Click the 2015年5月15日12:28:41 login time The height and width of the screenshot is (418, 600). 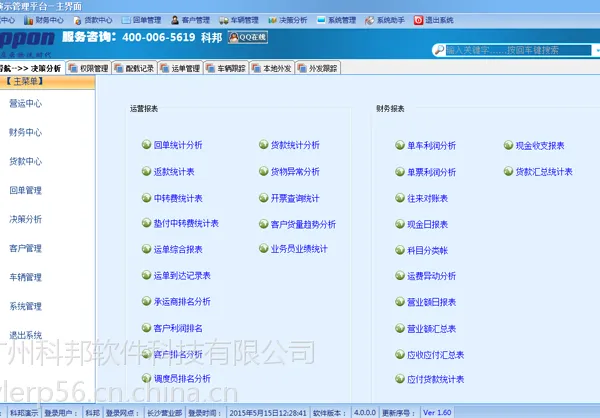click(x=268, y=413)
